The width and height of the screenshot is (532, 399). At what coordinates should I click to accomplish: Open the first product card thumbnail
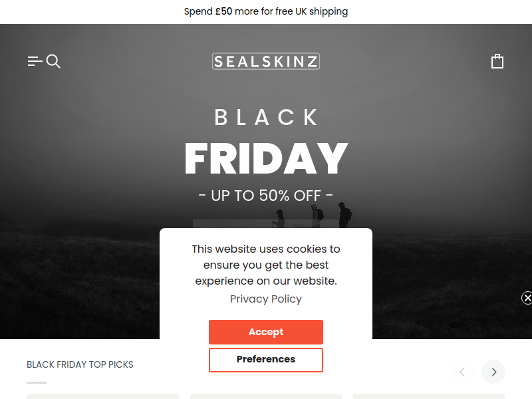tap(102, 396)
